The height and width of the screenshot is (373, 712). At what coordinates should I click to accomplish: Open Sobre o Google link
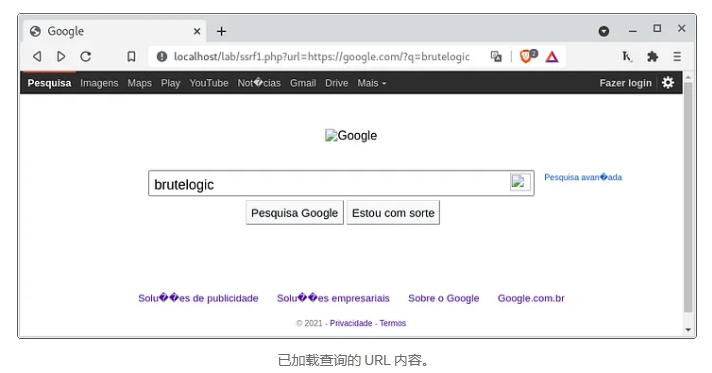point(444,298)
